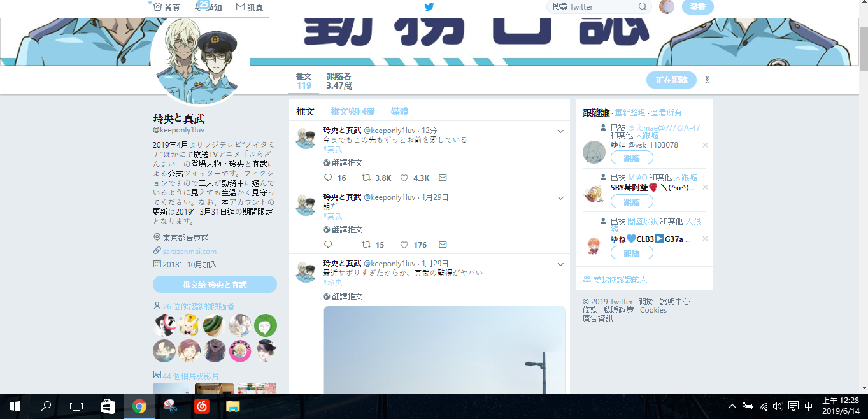Open the sarazanmai.com website link
Screen dimensions: 868x419
point(189,252)
